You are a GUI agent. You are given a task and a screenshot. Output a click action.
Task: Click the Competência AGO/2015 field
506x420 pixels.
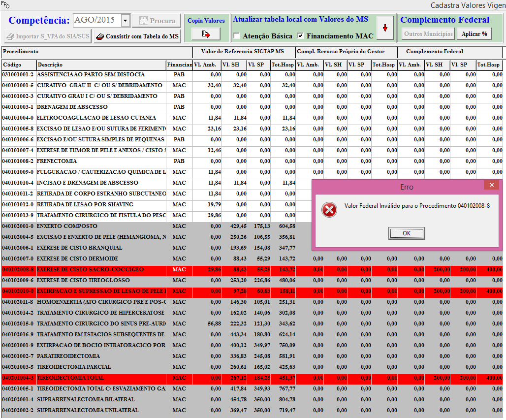coord(96,21)
